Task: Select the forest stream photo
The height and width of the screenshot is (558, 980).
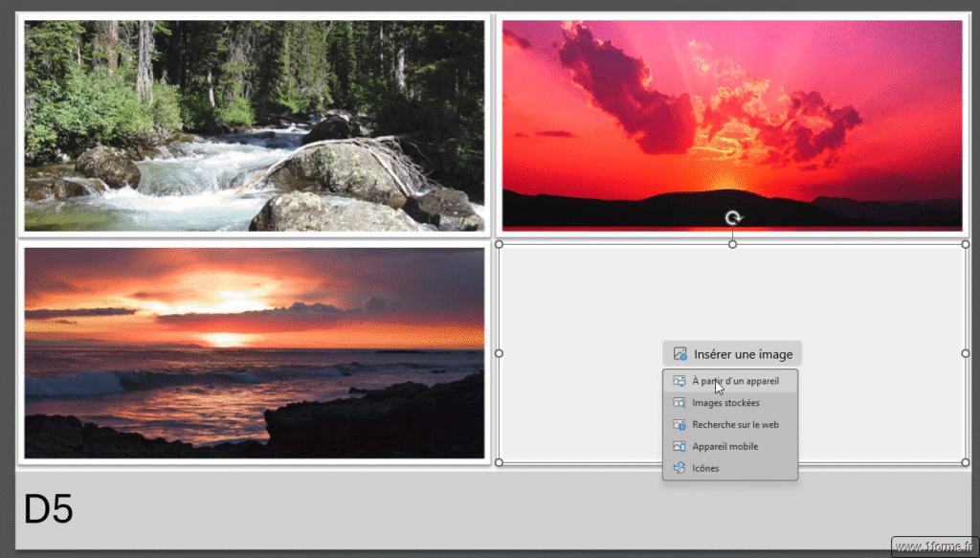Action: pos(253,124)
